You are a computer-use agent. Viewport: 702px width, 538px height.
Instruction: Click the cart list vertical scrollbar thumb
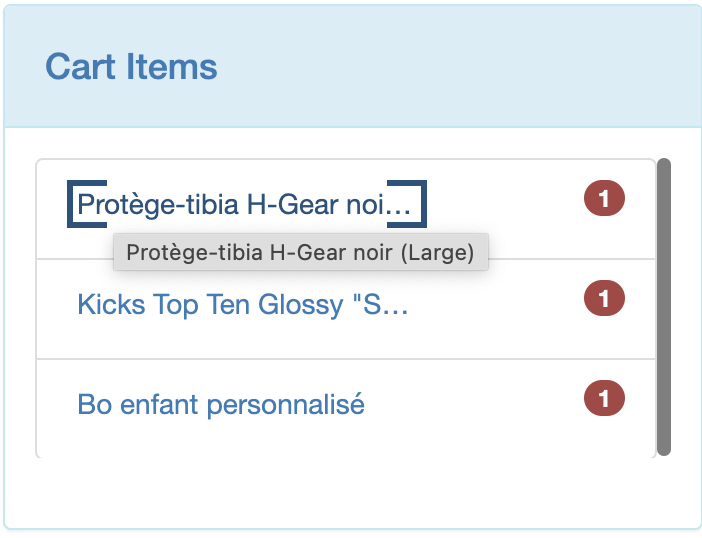(x=664, y=306)
